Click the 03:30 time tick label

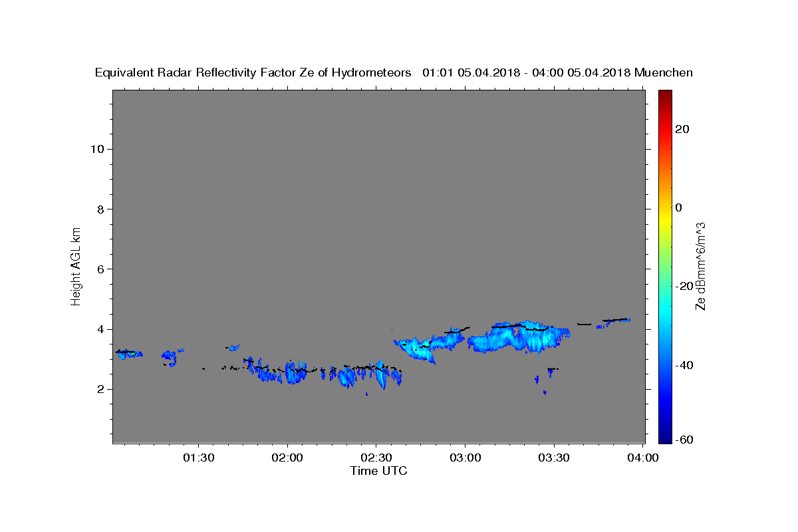pyautogui.click(x=554, y=458)
